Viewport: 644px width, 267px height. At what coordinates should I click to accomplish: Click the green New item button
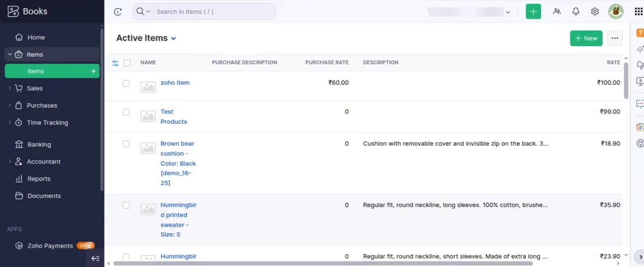click(x=586, y=38)
